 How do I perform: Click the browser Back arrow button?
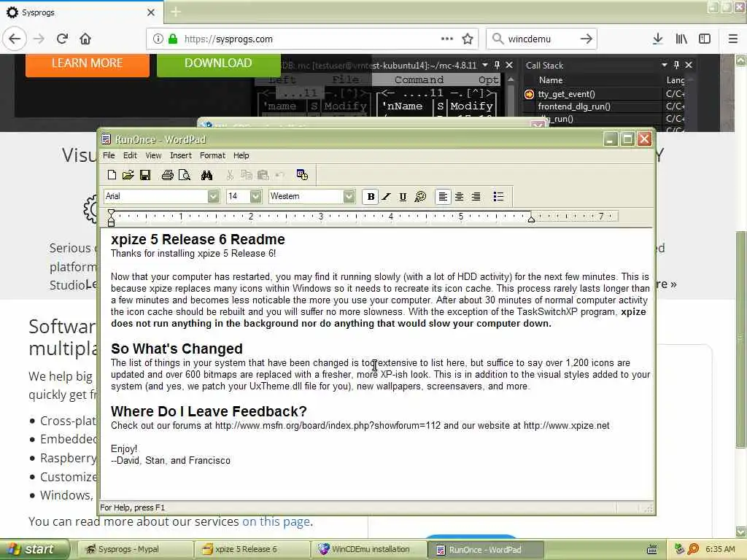pyautogui.click(x=15, y=39)
